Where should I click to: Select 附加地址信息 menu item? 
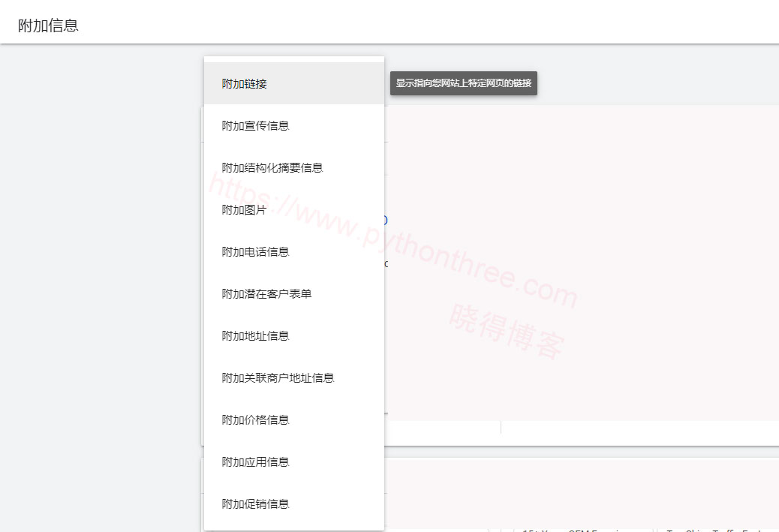pos(293,336)
